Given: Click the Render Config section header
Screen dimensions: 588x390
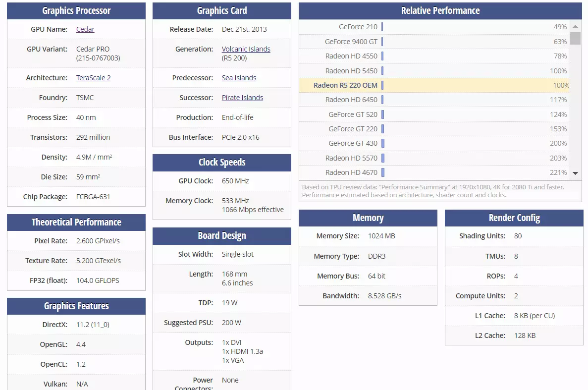Looking at the screenshot, I should click(514, 218).
